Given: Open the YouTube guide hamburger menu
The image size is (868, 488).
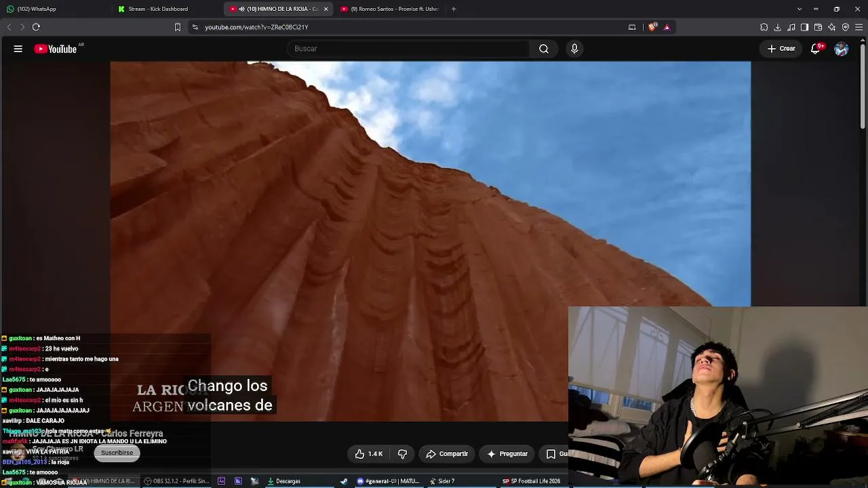Looking at the screenshot, I should (x=18, y=49).
